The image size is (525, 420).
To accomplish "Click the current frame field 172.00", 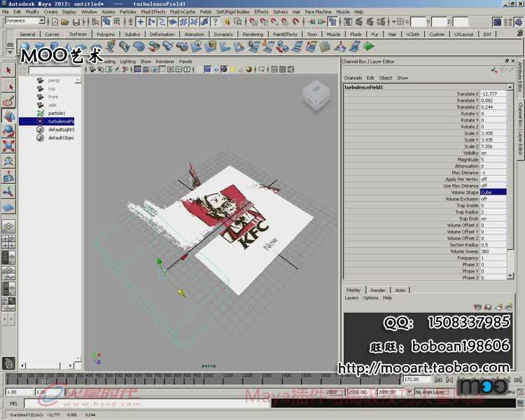I will 417,379.
